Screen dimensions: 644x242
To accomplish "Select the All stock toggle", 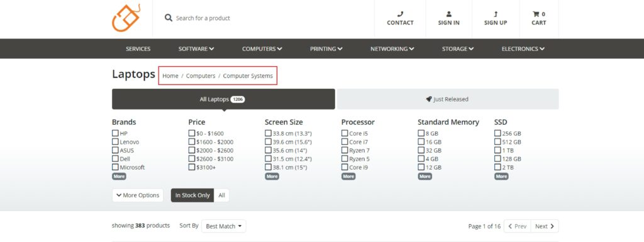I will click(x=222, y=195).
